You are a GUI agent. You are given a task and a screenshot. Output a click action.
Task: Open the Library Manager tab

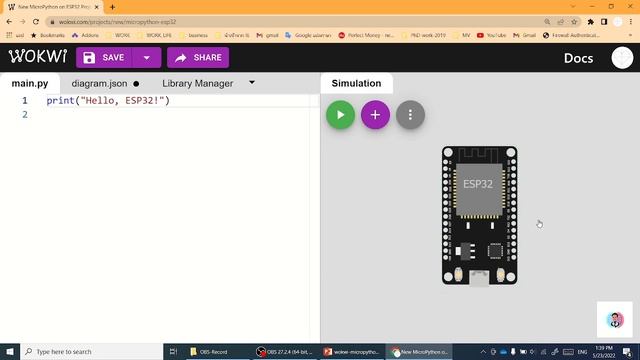198,83
